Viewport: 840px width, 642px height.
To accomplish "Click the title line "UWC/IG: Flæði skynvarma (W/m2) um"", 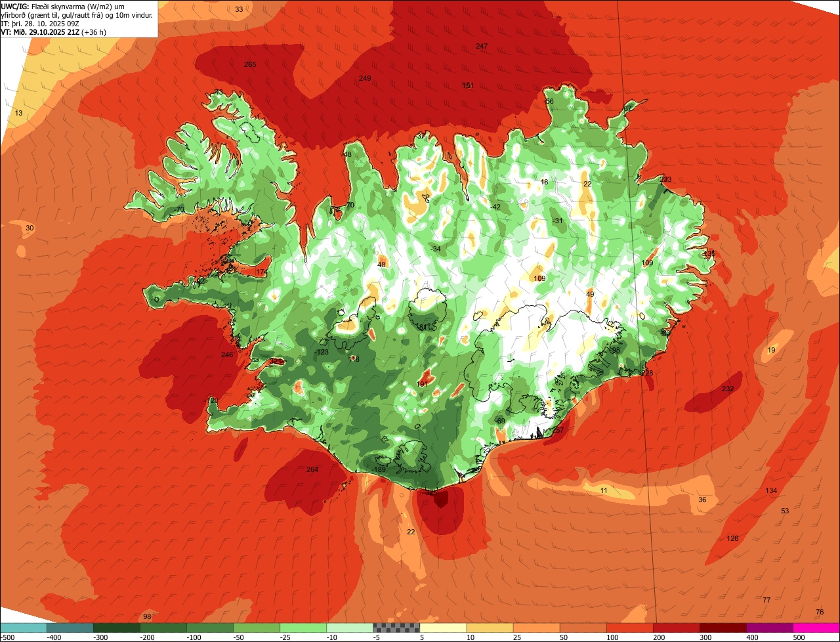I will point(63,6).
